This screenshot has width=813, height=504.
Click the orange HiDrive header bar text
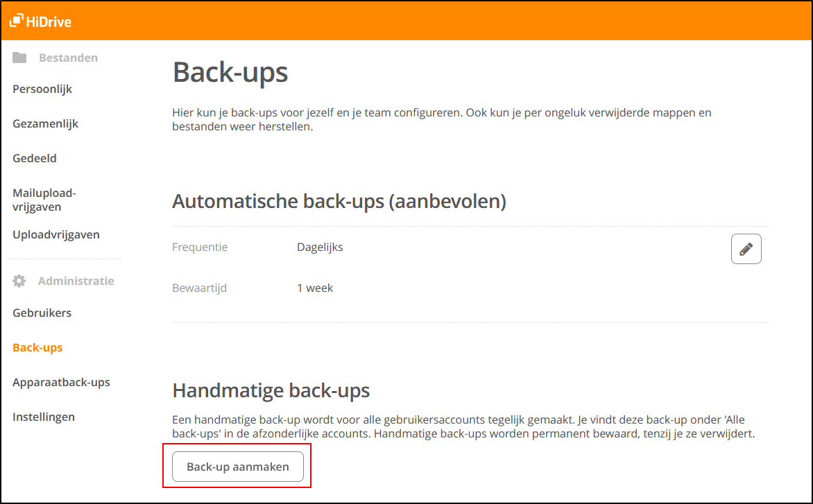click(x=49, y=21)
